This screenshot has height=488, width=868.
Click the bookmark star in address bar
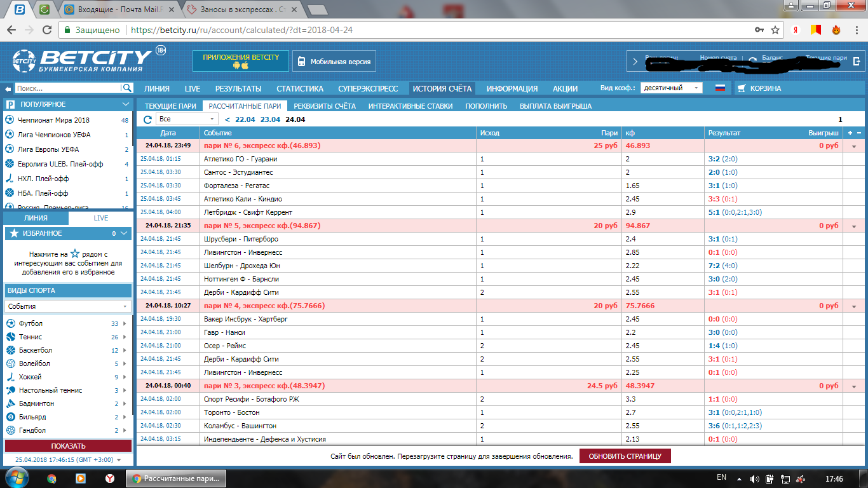(x=775, y=30)
